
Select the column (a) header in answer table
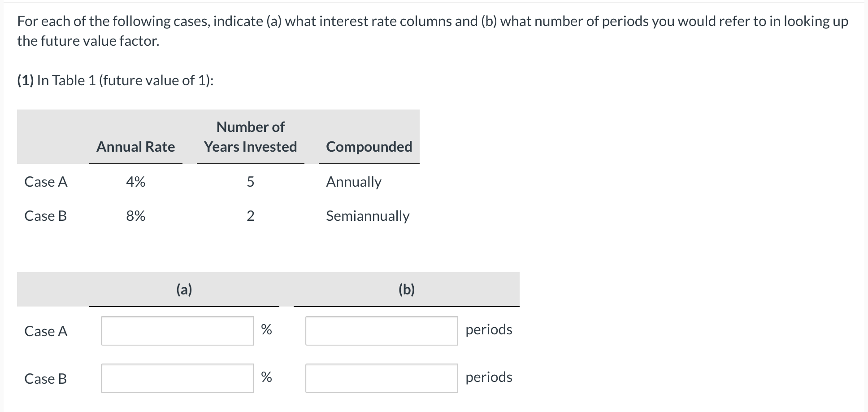click(x=184, y=289)
